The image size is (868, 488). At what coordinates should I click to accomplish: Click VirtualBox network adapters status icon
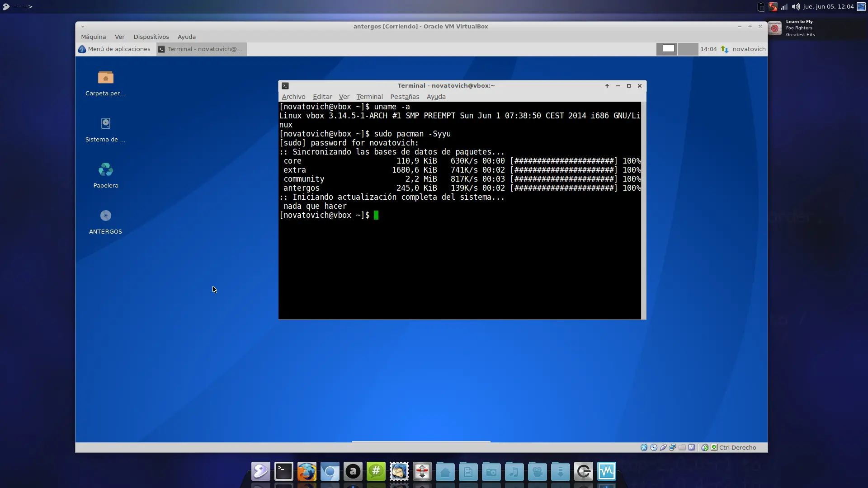pos(673,447)
